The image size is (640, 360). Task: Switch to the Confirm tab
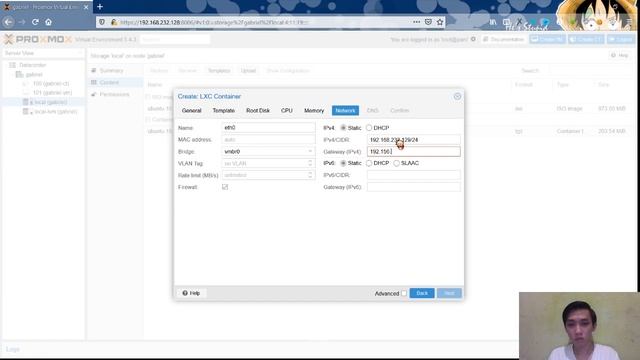(x=400, y=111)
